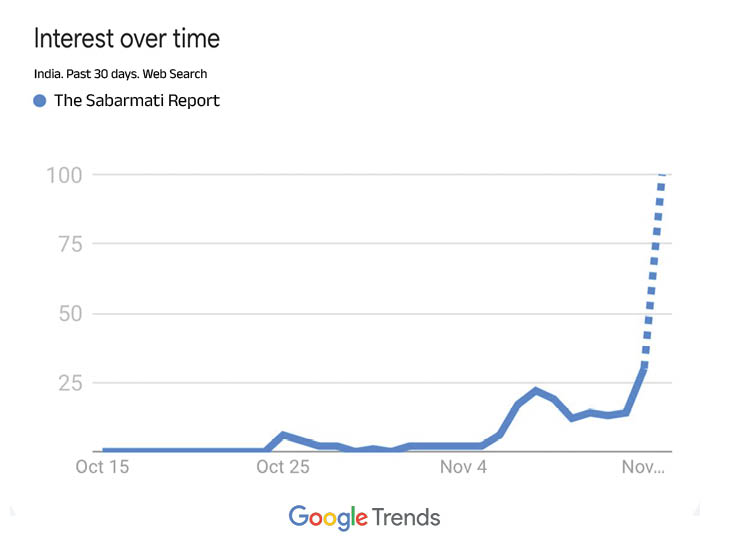Viewport: 730px width, 544px height.
Task: Click the Google logo
Action: pyautogui.click(x=327, y=517)
